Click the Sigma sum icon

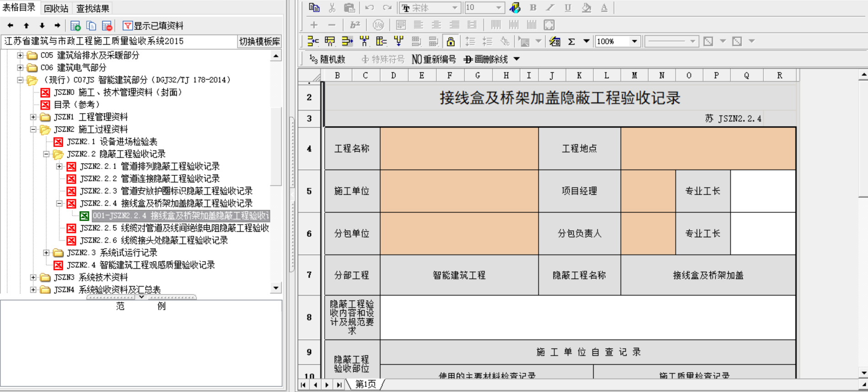click(x=571, y=42)
